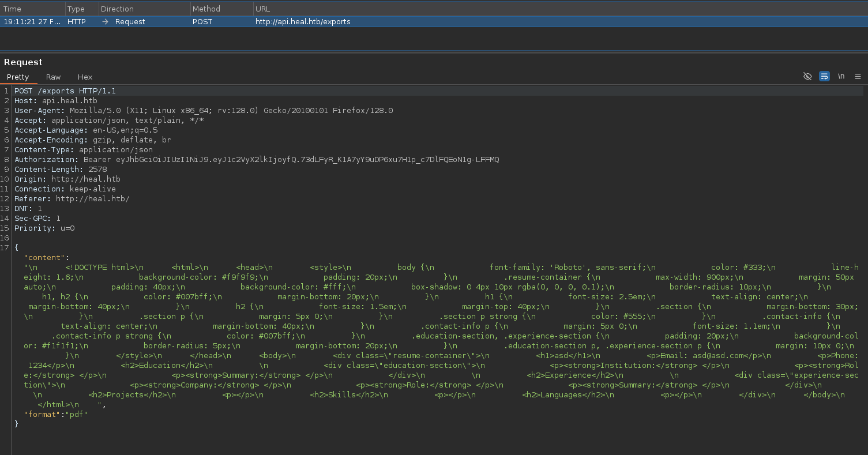Click the Referer header line

pos(72,199)
